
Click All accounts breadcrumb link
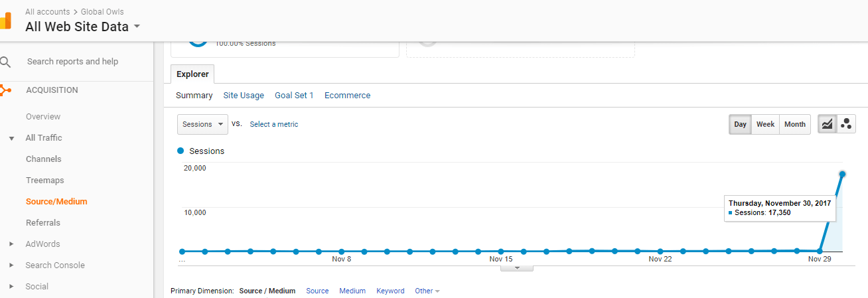47,12
